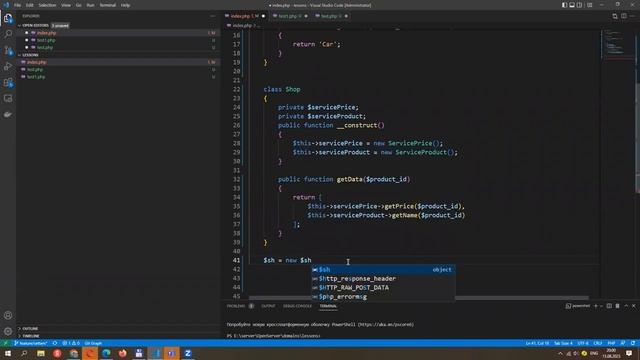Click synchronize changes icon in status bar
The image size is (640, 360).
55,343
